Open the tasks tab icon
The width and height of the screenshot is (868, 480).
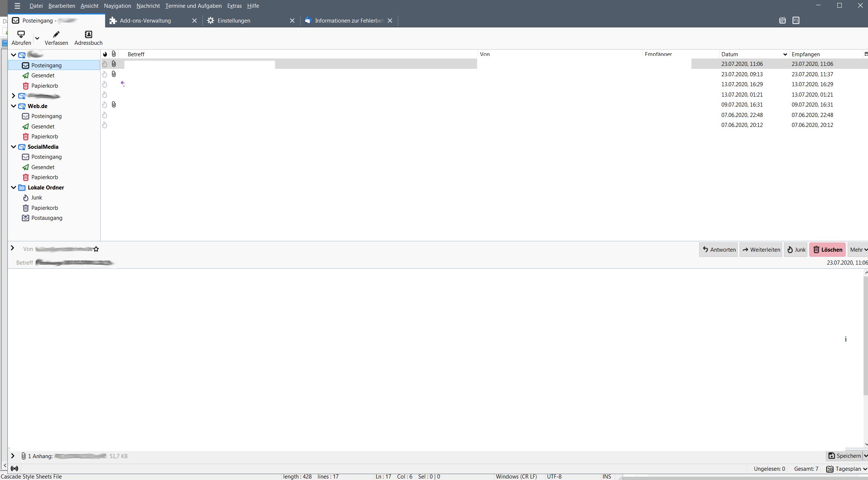(x=796, y=20)
